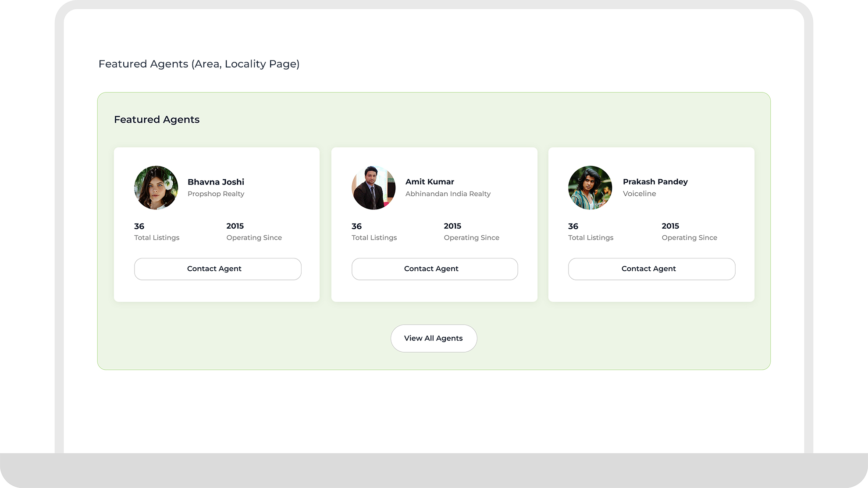Open the View All Agents page
868x488 pixels.
click(x=434, y=338)
